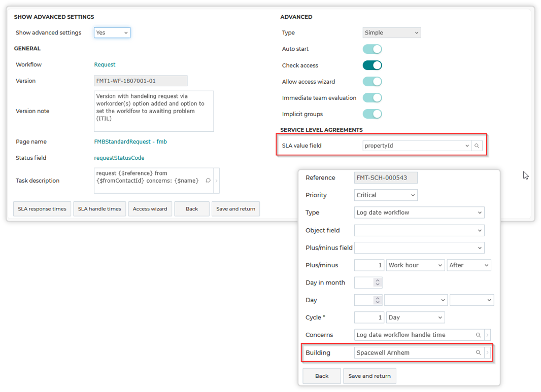Click Back button in the SLA detail panel
Viewport: 541px width, 392px height.
point(322,376)
